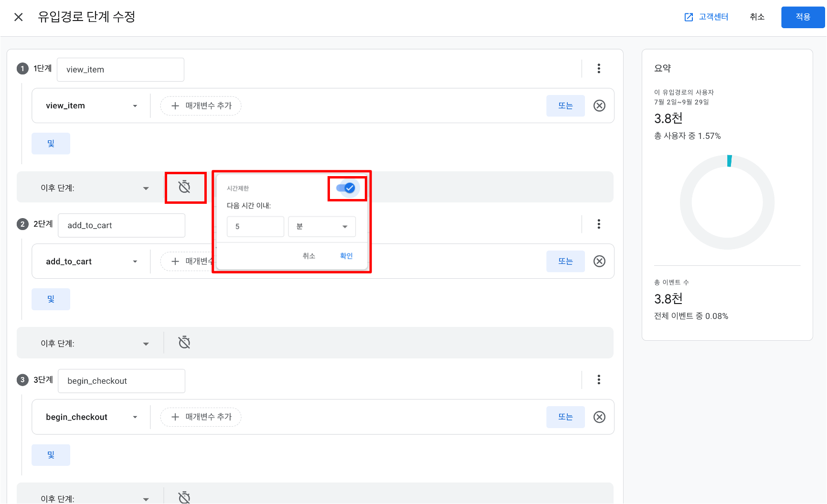Click 확인 in the time limit popup

point(346,256)
